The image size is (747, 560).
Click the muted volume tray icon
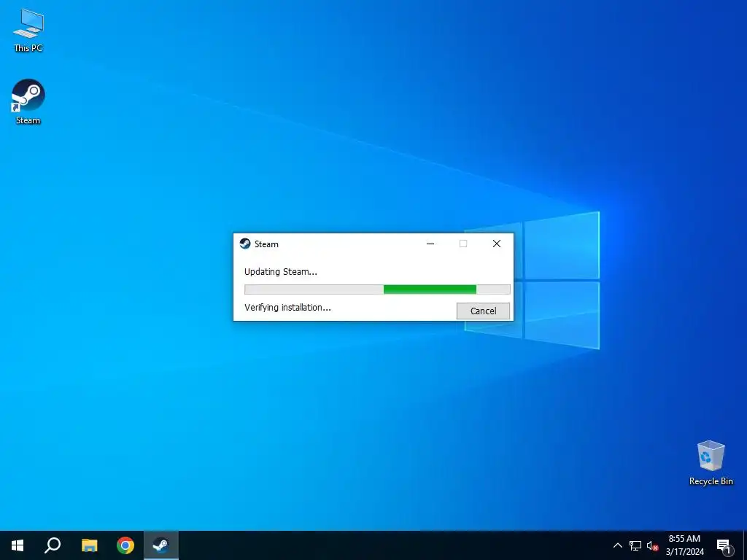(652, 545)
